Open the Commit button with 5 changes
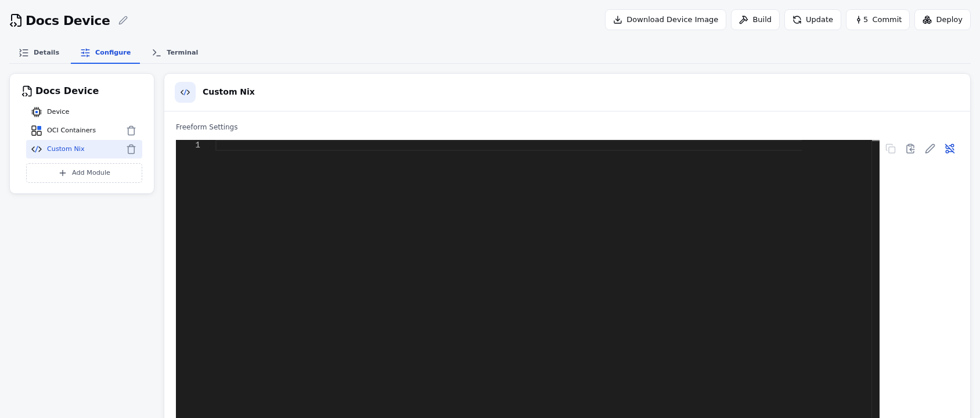The image size is (980, 418). click(x=877, y=20)
